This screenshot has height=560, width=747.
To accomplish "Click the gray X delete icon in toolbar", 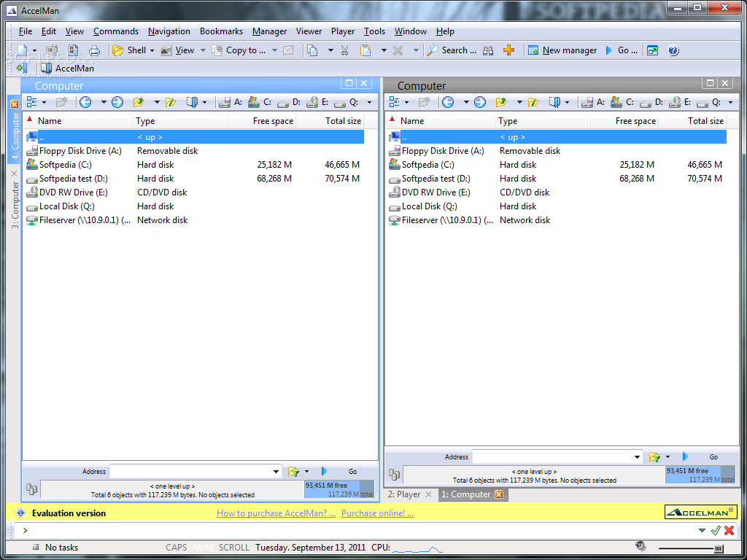I will [398, 50].
